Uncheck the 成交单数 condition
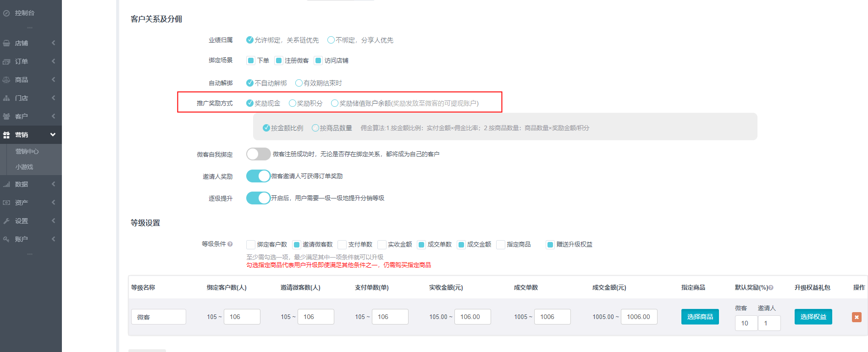868x352 pixels. tap(421, 245)
